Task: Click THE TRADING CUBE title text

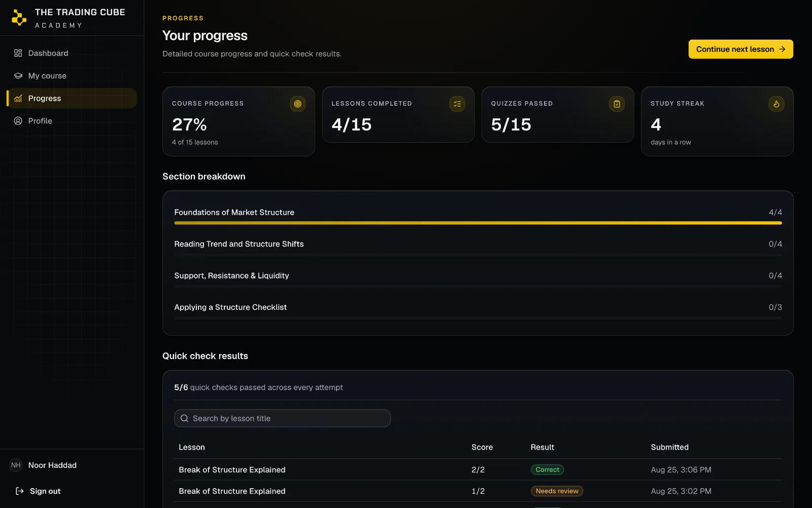Action: pos(80,12)
